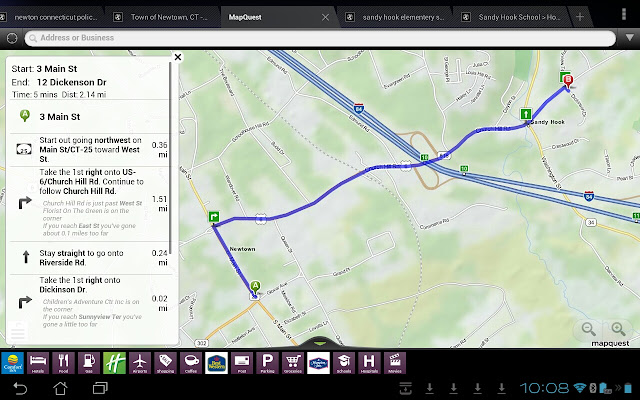
Task: Open a new browser tab
Action: tap(580, 17)
